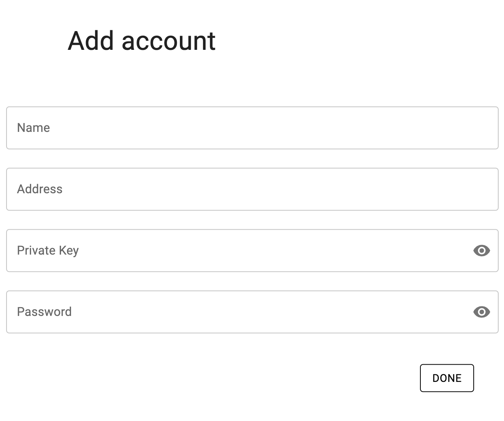Click the Add account heading
Image resolution: width=504 pixels, height=421 pixels.
[142, 41]
